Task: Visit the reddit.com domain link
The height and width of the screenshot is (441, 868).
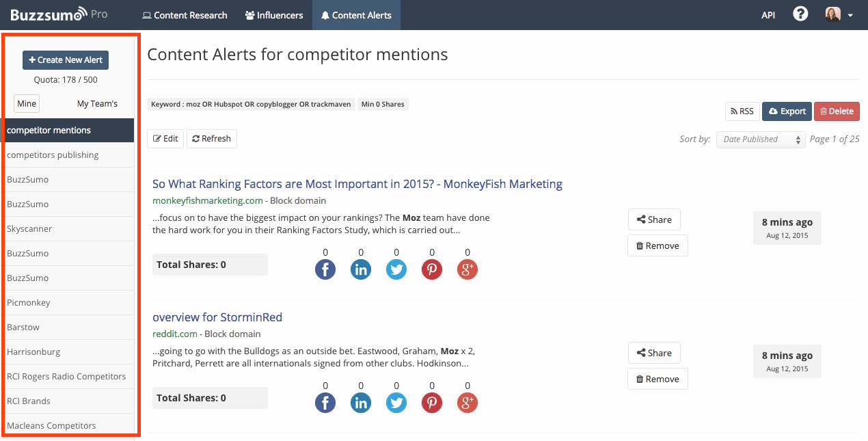Action: click(175, 334)
